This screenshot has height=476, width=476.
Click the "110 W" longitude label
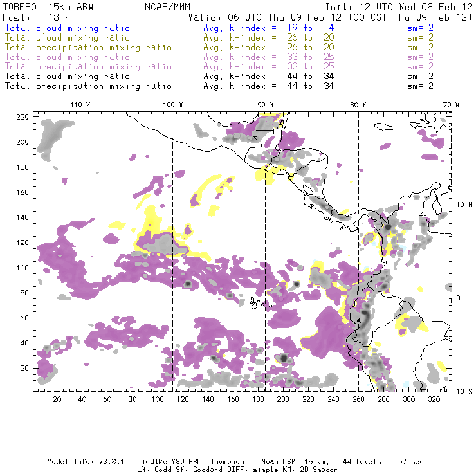click(x=80, y=105)
